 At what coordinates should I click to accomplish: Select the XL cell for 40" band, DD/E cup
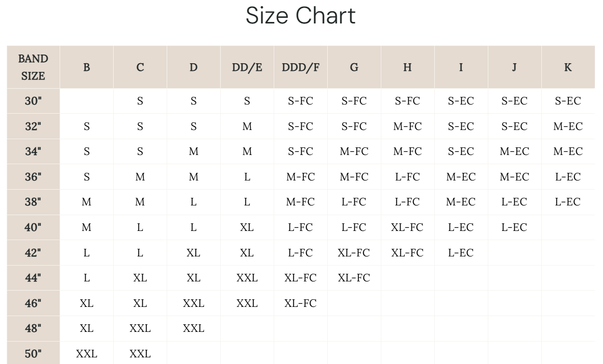pyautogui.click(x=247, y=227)
